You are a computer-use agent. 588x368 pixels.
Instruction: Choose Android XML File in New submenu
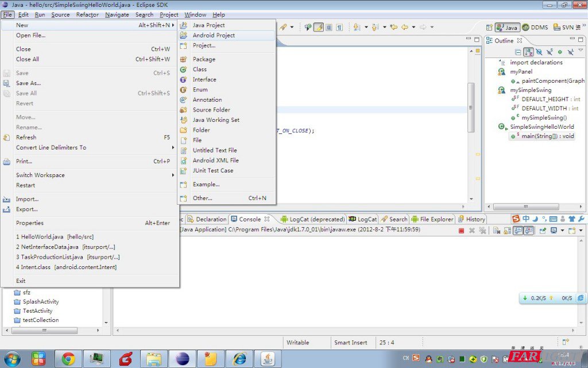pyautogui.click(x=227, y=160)
